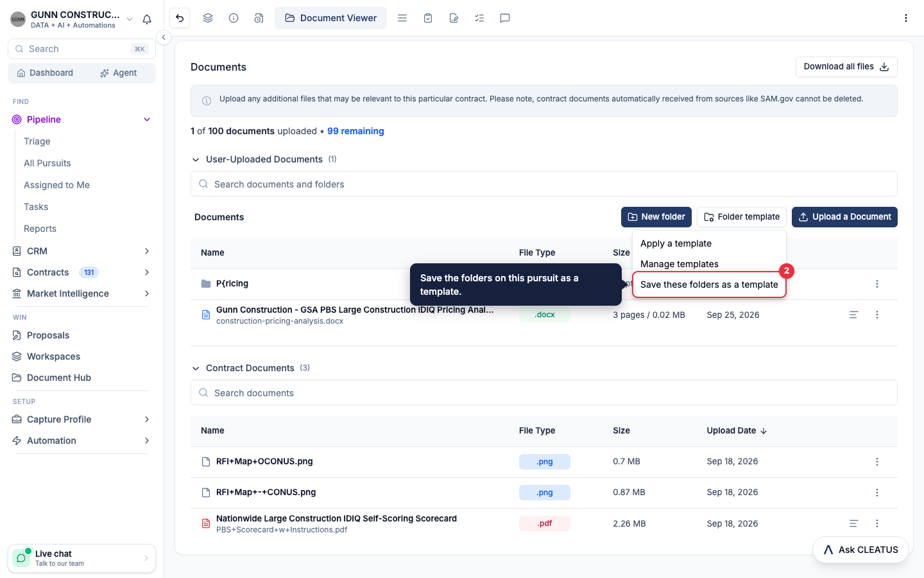Choose Apply a template
The width and height of the screenshot is (924, 578).
point(709,243)
